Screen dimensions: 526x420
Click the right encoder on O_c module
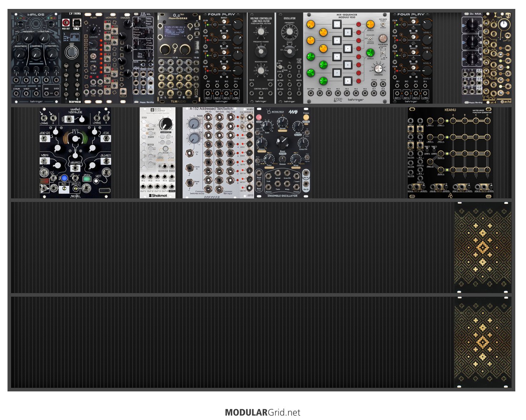click(x=184, y=49)
